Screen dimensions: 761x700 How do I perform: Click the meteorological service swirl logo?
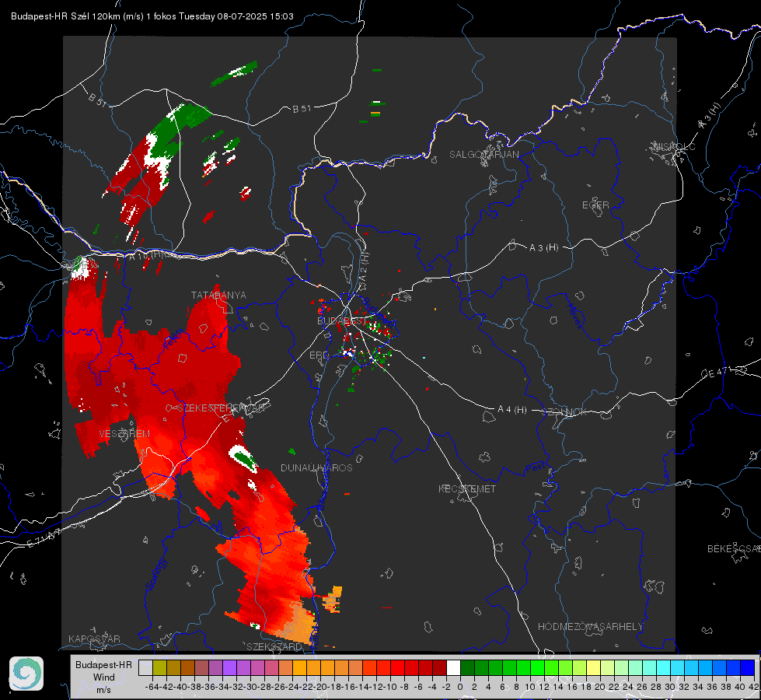[x=26, y=674]
